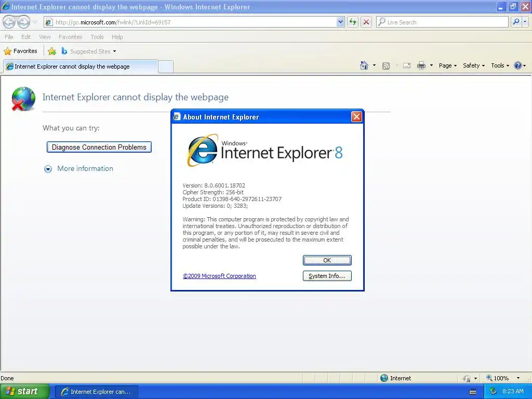532x399 pixels.
Task: Open the search provider dropdown arrow
Action: click(x=525, y=22)
